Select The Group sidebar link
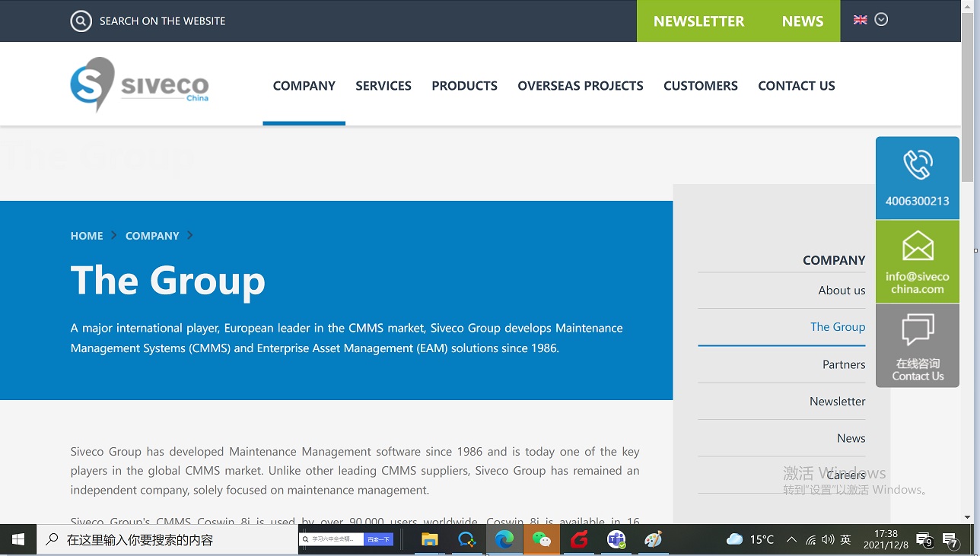The width and height of the screenshot is (980, 556). pos(838,327)
